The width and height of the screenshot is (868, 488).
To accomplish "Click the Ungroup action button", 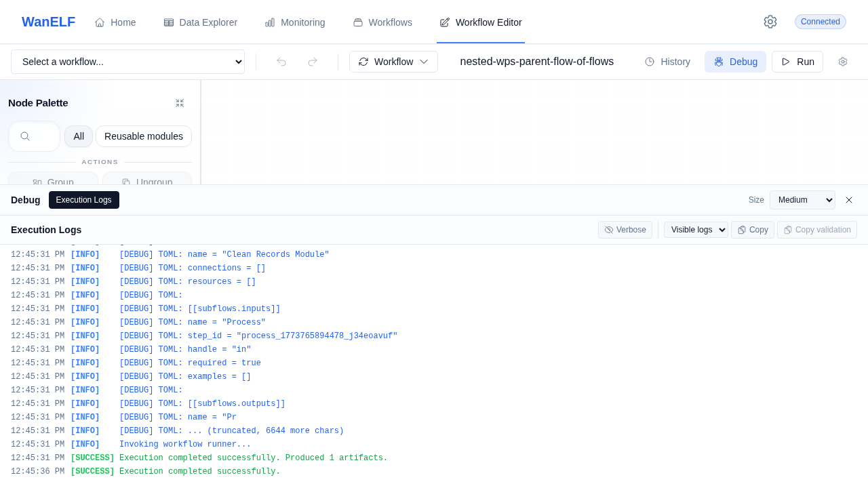I will coord(147,179).
